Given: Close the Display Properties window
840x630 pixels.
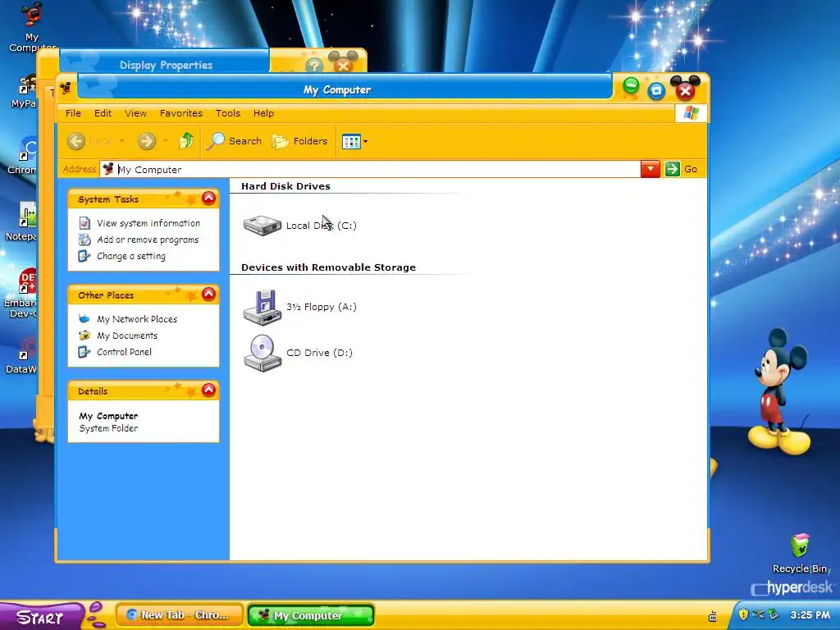Looking at the screenshot, I should coord(343,66).
